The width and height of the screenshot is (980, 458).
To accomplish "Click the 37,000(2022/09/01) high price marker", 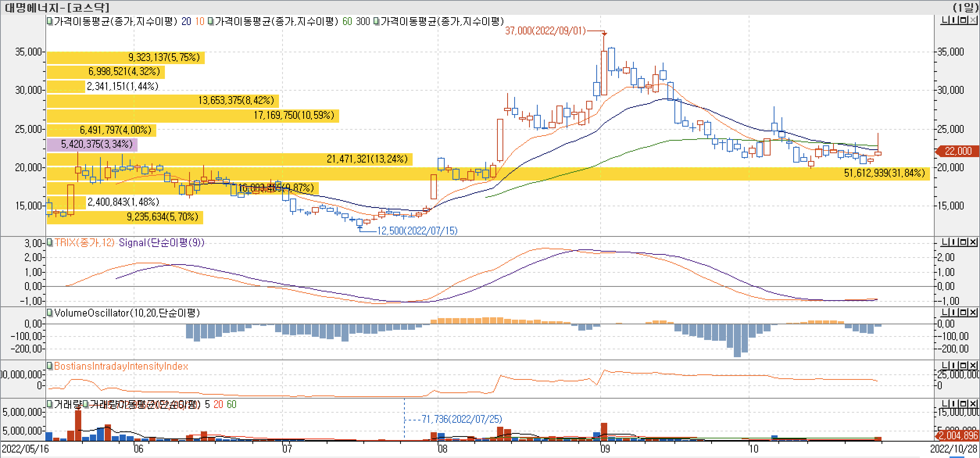I will (x=545, y=31).
